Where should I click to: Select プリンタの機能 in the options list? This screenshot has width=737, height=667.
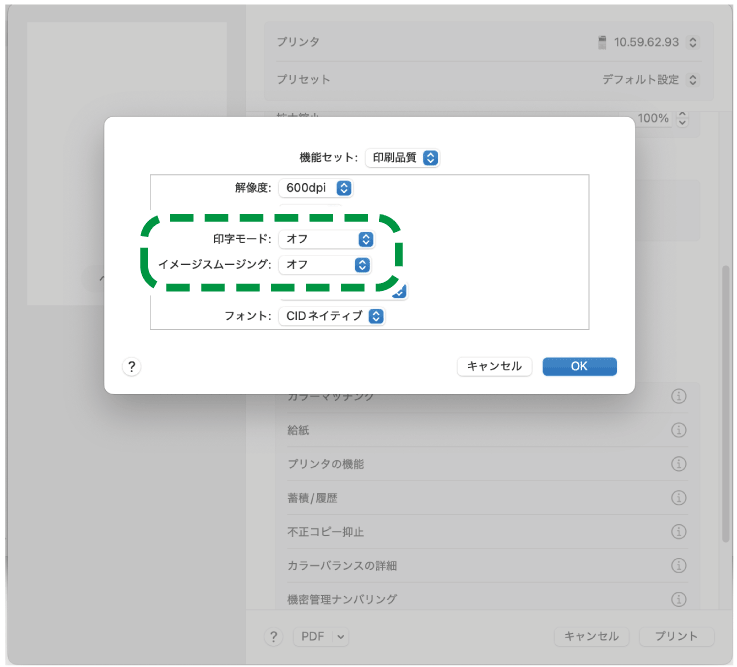point(487,464)
